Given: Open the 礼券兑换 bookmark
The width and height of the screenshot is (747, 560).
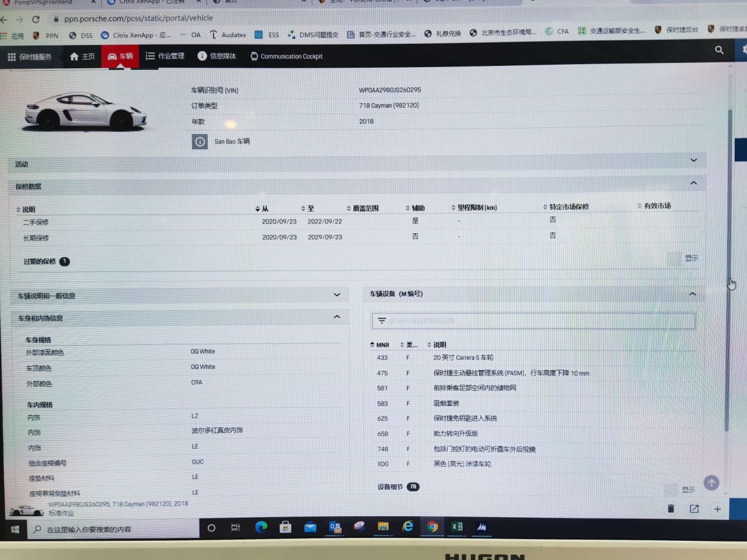Looking at the screenshot, I should pos(442,33).
